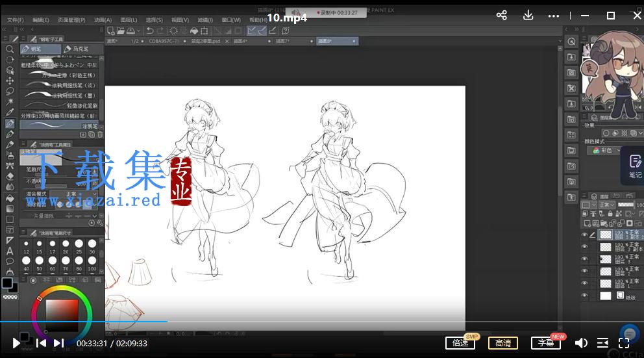Open the help question-mark icon
This screenshot has height=358, width=644.
[x=286, y=31]
